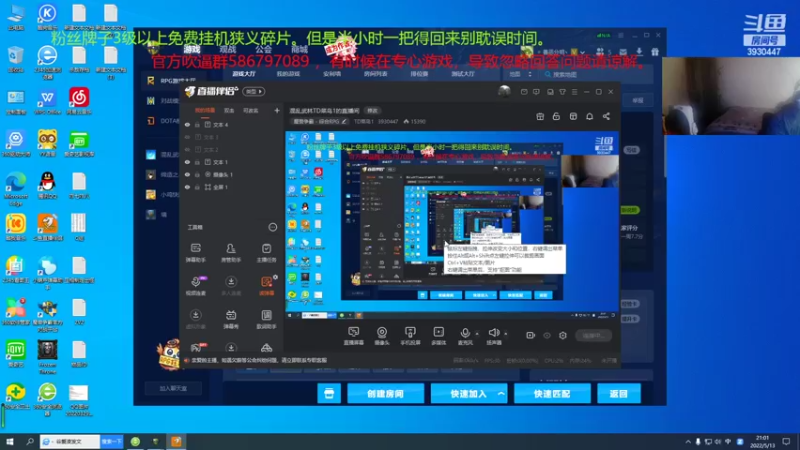This screenshot has height=450, width=800.
Task: Edit the stream category pencil icon
Action: point(344,121)
